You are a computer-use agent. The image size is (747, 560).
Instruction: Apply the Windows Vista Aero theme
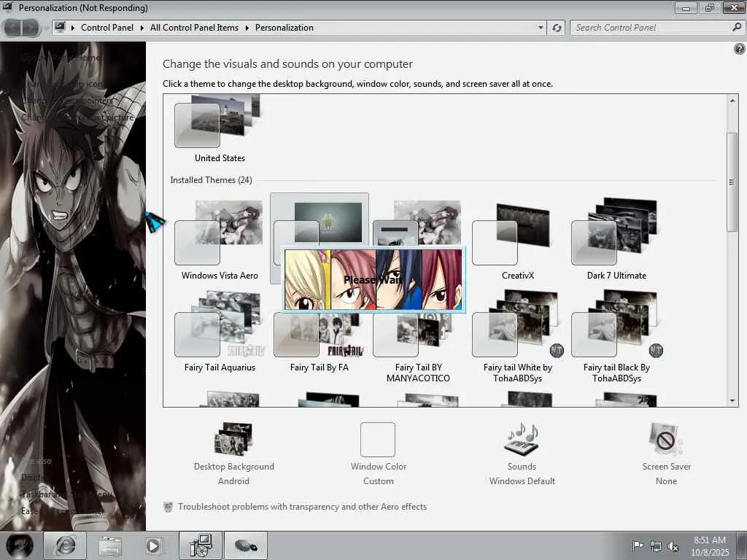click(x=220, y=240)
